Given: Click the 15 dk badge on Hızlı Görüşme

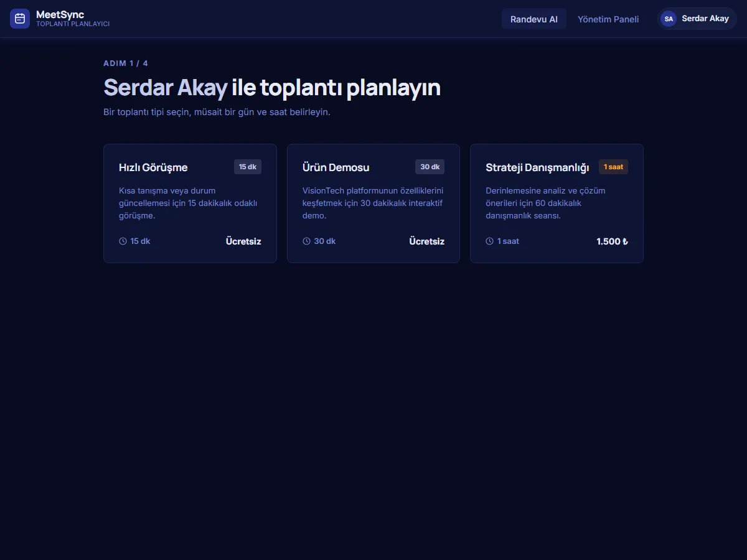Looking at the screenshot, I should (248, 167).
